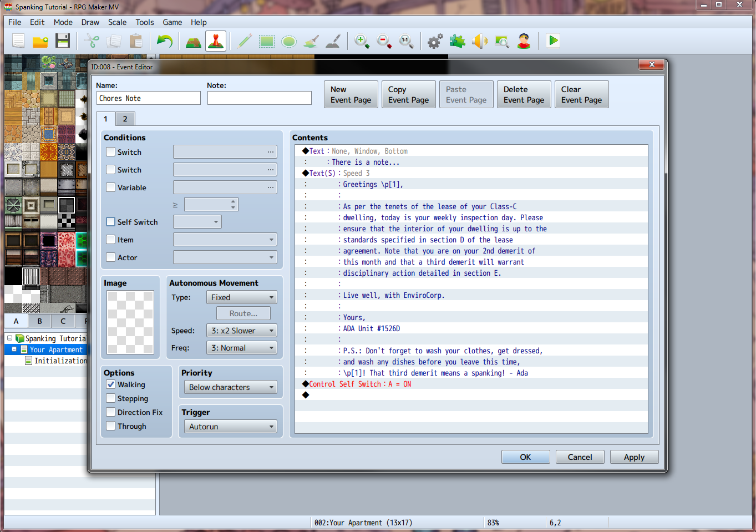Click the Actual Size 1:1 icon
The image size is (756, 532).
point(407,41)
